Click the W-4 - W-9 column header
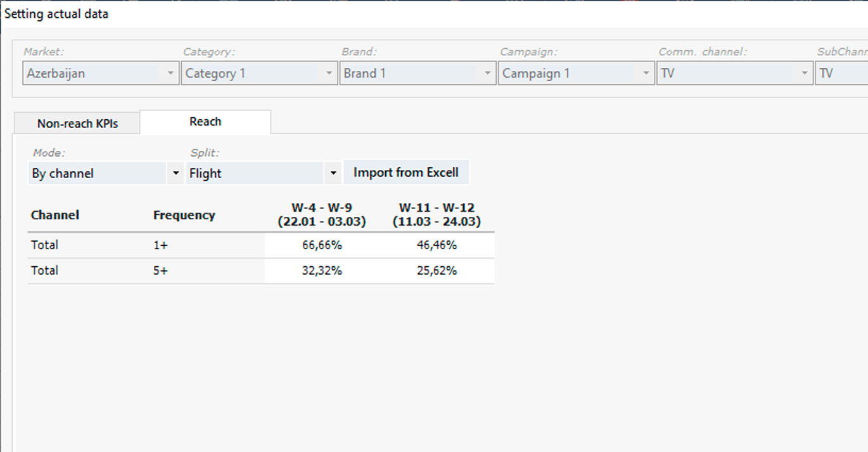 (322, 215)
